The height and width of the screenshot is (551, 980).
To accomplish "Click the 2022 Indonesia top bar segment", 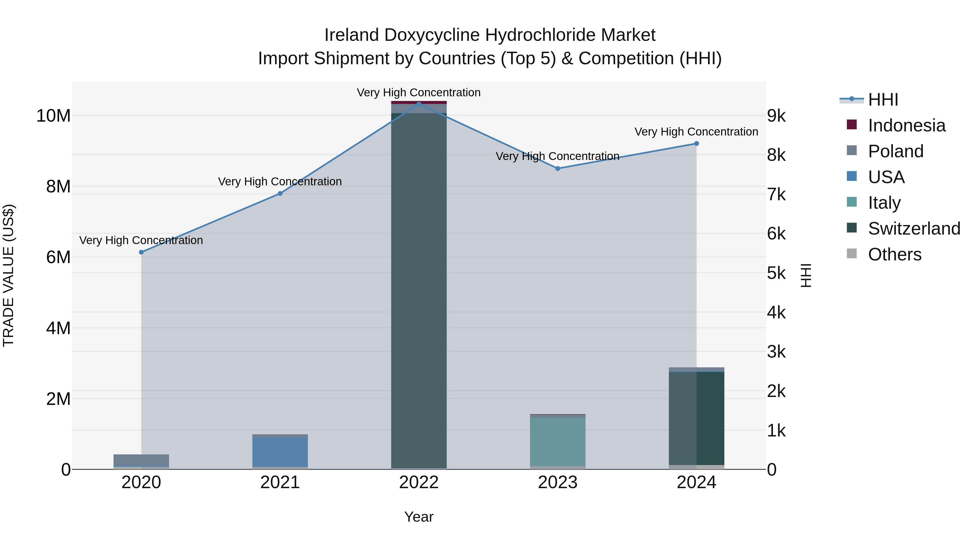I will 419,103.
